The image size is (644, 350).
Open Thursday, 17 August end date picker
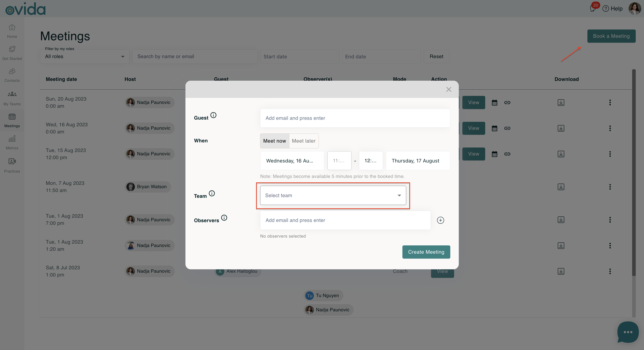(418, 161)
